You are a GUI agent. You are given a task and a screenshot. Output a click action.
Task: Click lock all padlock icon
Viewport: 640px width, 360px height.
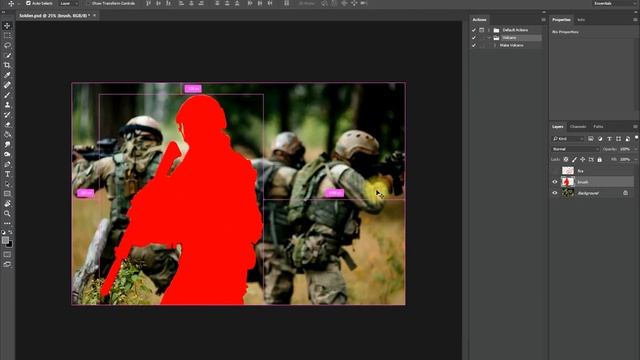(x=600, y=160)
